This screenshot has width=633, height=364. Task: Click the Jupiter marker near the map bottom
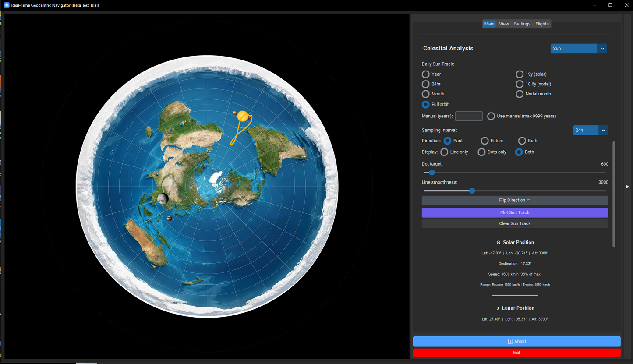click(x=170, y=218)
